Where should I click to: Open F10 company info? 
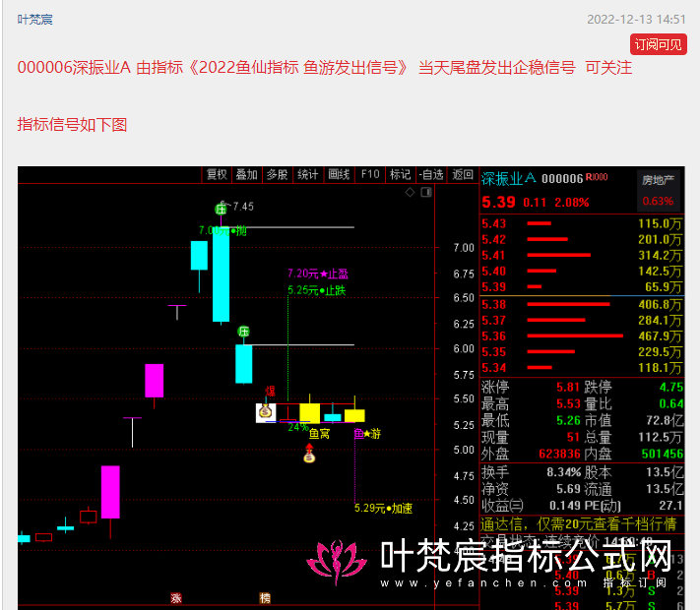click(x=370, y=174)
